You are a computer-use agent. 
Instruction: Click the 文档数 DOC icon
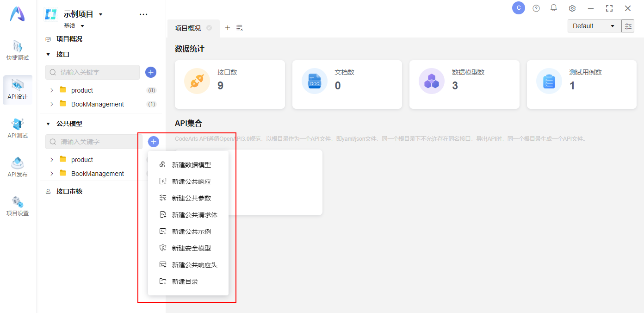tap(315, 81)
